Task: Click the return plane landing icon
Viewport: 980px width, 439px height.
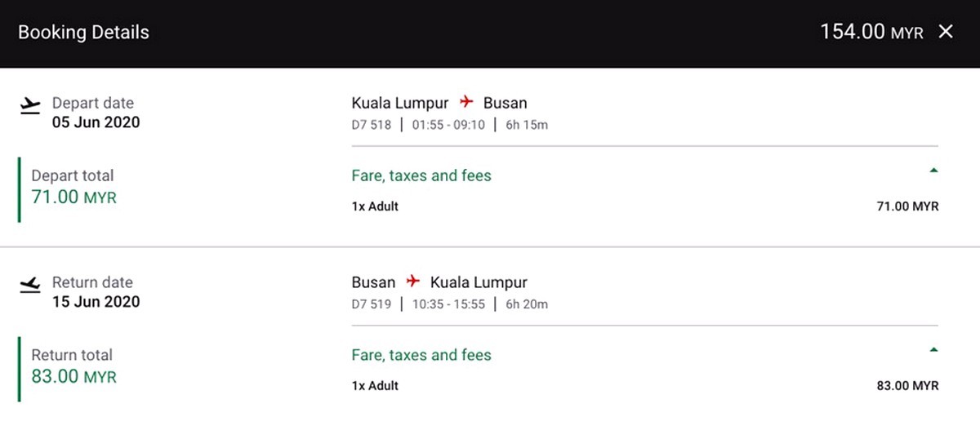Action: pos(29,284)
